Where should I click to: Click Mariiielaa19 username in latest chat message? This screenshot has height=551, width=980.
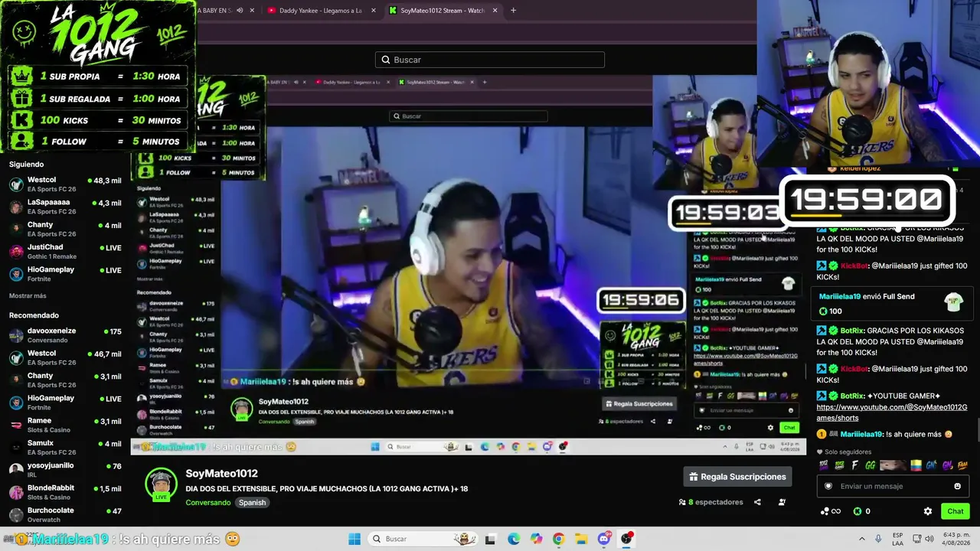pyautogui.click(x=862, y=434)
